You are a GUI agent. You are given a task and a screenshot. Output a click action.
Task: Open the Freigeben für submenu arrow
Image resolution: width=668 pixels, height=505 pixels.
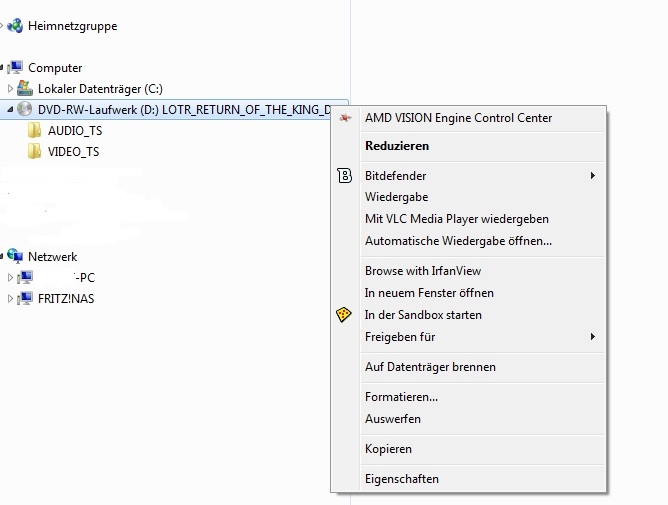(593, 337)
